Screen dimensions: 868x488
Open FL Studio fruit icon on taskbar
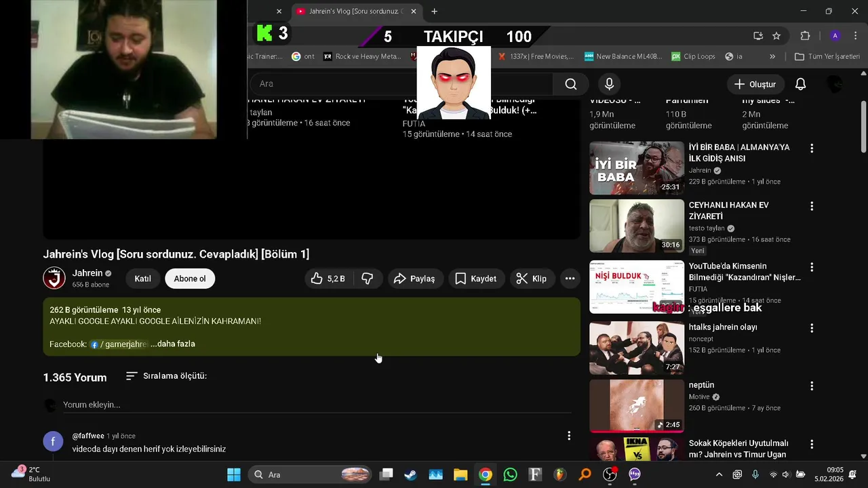click(559, 474)
